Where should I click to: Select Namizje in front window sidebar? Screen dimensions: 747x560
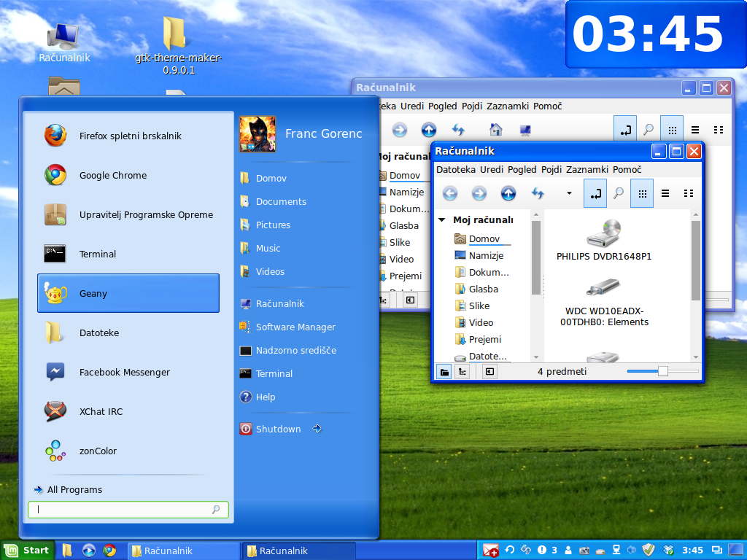(x=479, y=255)
